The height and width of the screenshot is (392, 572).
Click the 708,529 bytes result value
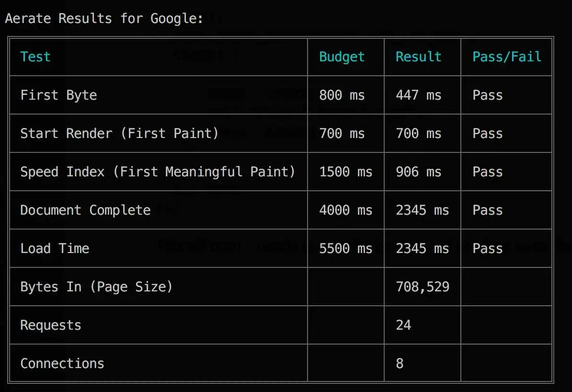423,287
